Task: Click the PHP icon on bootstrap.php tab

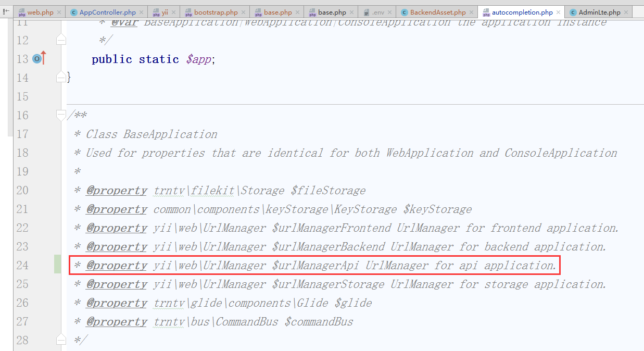Action: (x=188, y=12)
